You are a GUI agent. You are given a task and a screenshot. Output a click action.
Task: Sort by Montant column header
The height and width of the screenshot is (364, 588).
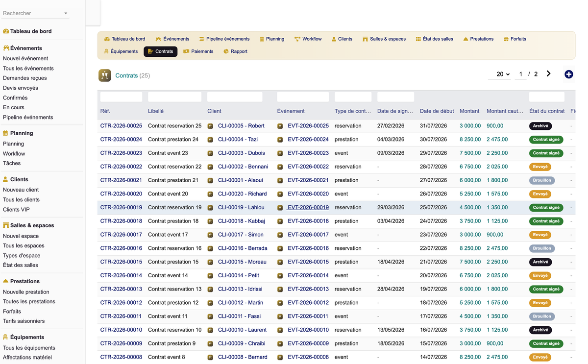pyautogui.click(x=469, y=111)
